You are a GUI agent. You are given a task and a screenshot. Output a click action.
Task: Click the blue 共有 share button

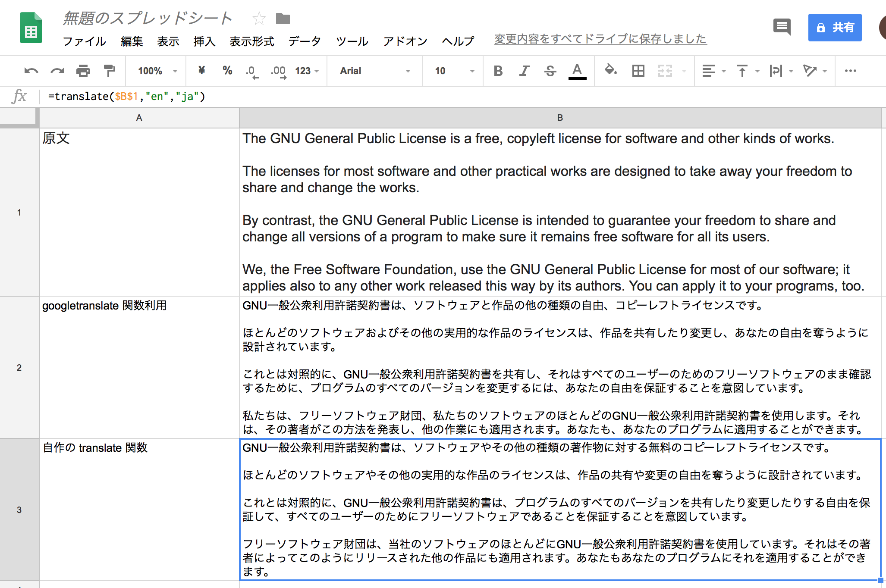tap(835, 28)
